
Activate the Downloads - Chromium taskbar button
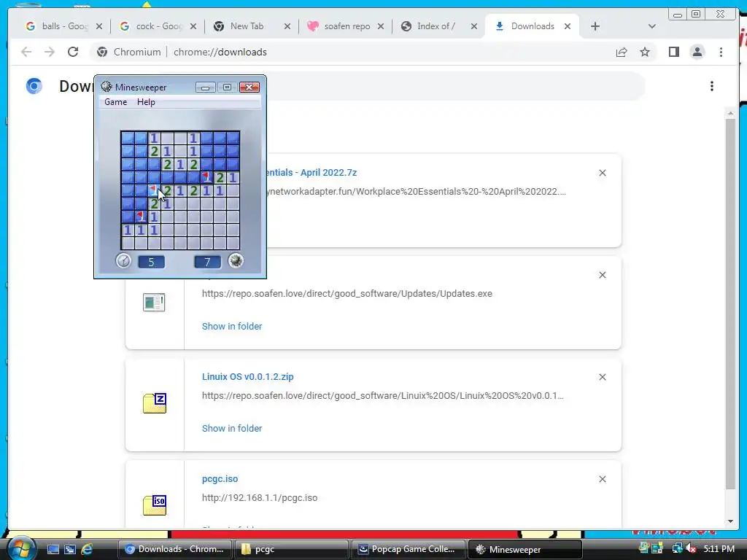[x=174, y=549]
